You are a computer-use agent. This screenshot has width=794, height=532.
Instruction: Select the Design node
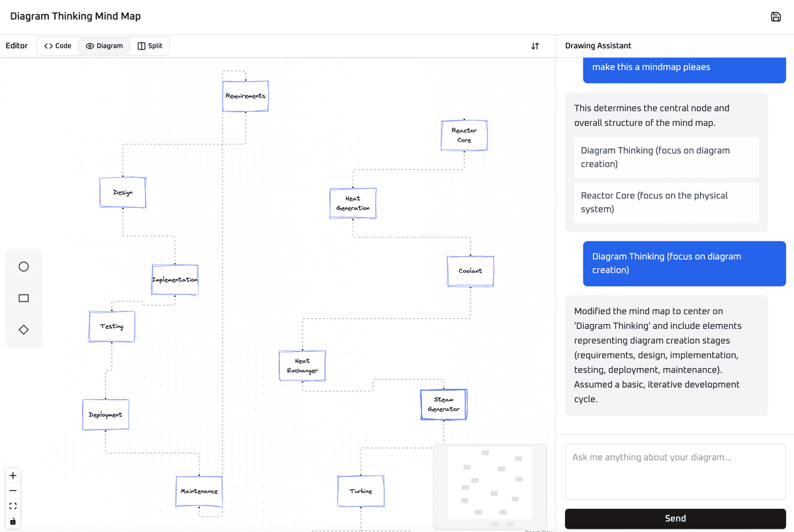coord(122,193)
